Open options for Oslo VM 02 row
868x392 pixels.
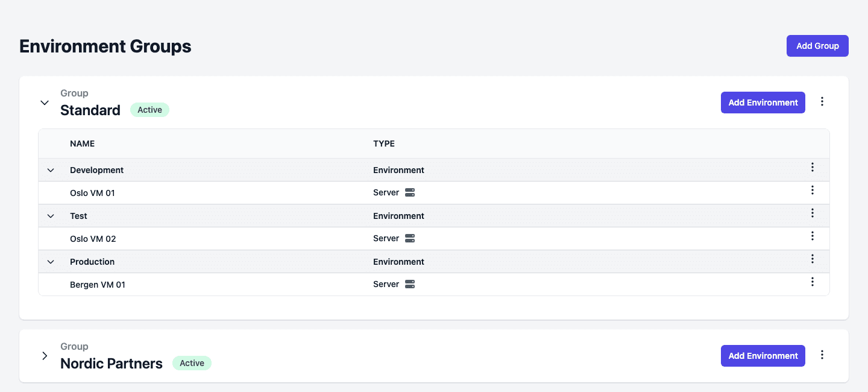[x=813, y=236]
